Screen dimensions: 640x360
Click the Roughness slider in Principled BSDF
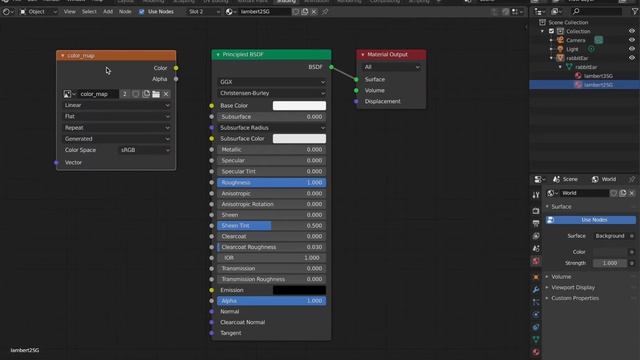point(271,182)
